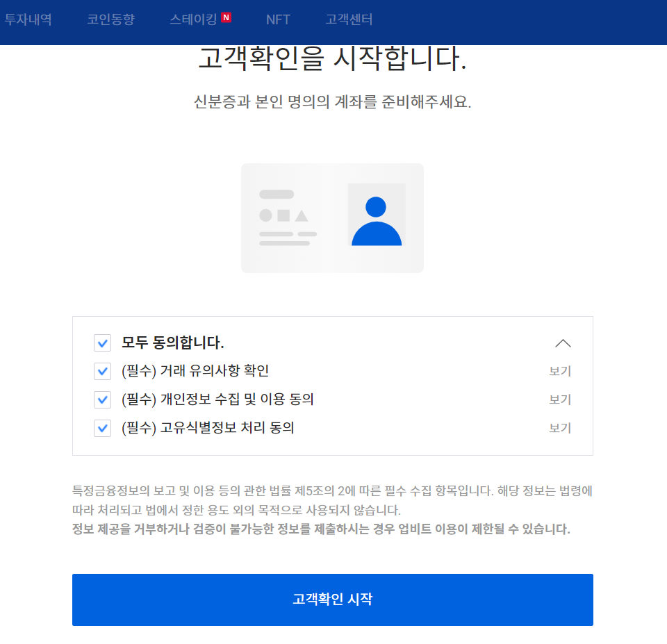
Task: View details for 개인정보 수집 및 이용 동의
Action: point(560,400)
